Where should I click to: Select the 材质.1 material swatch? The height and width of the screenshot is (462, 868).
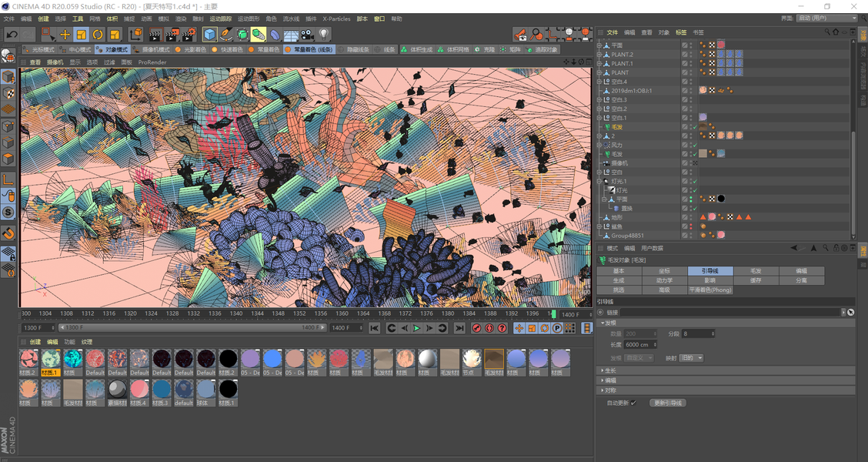50,363
